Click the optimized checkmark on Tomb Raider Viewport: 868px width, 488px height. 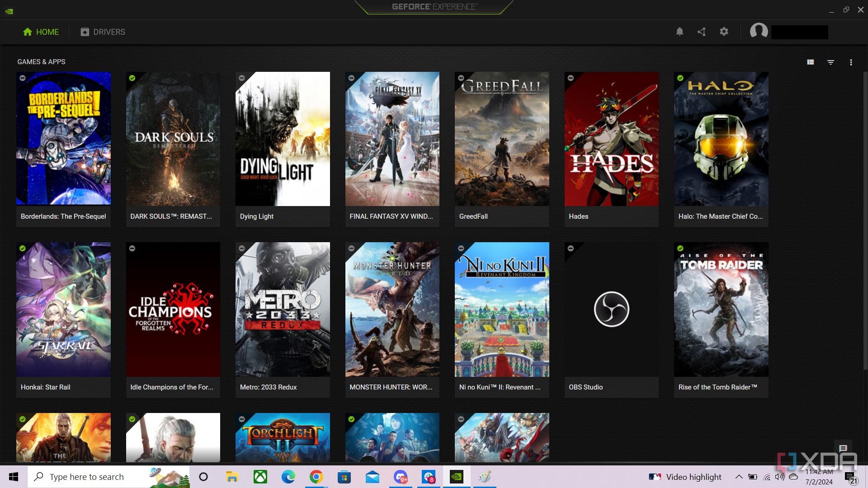[x=680, y=249]
